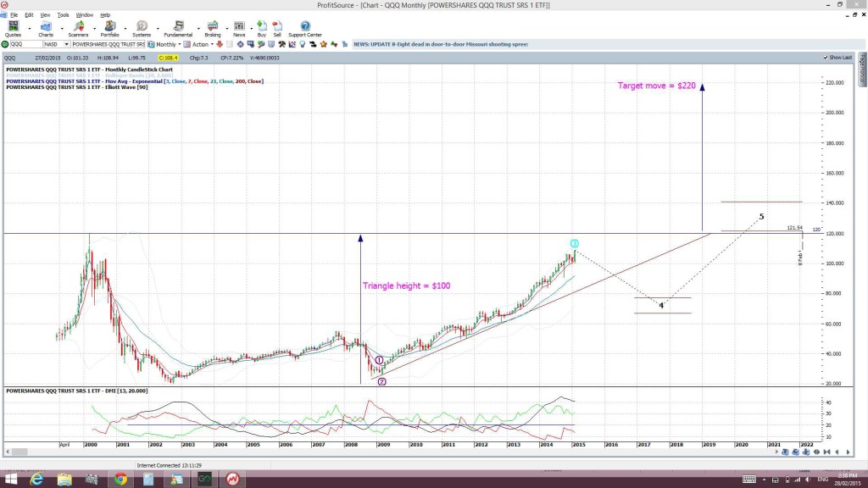The height and width of the screenshot is (488, 868).
Task: Open the Action dropdown menu
Action: click(203, 44)
